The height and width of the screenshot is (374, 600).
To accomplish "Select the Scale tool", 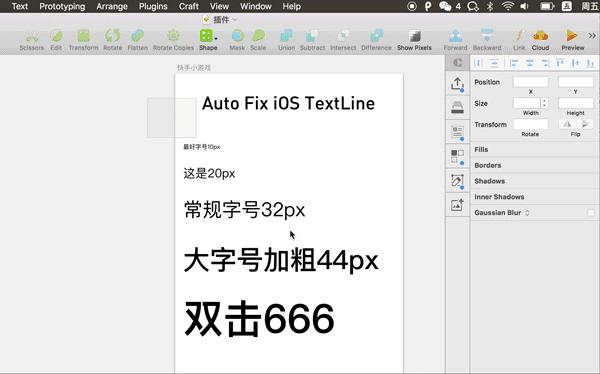I will coord(258,41).
